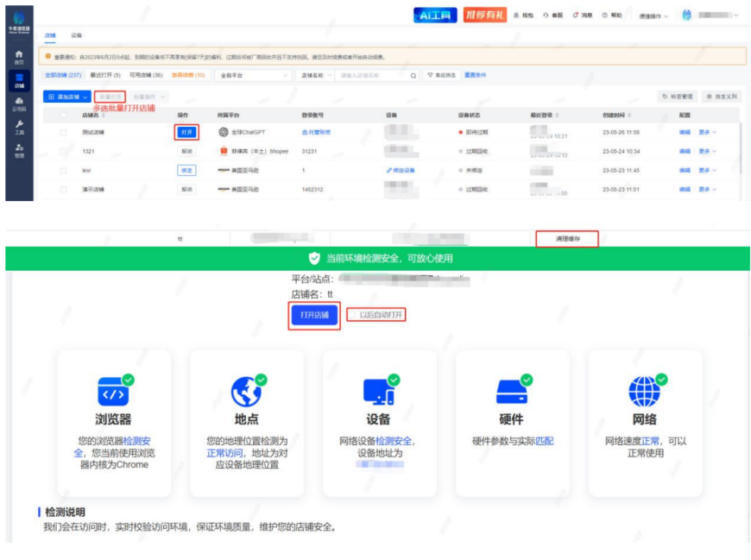This screenshot has height=560, width=751.
Task: Expand the 全部平台 platform dropdown
Action: coord(254,75)
